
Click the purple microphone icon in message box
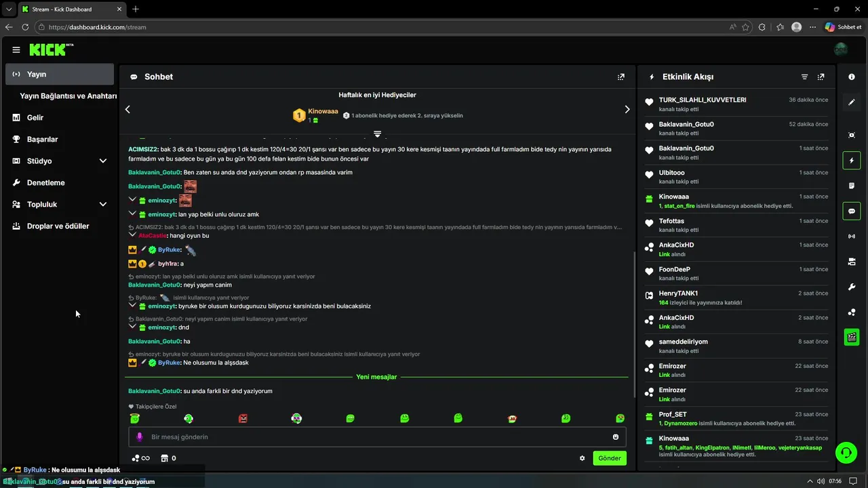(x=140, y=437)
